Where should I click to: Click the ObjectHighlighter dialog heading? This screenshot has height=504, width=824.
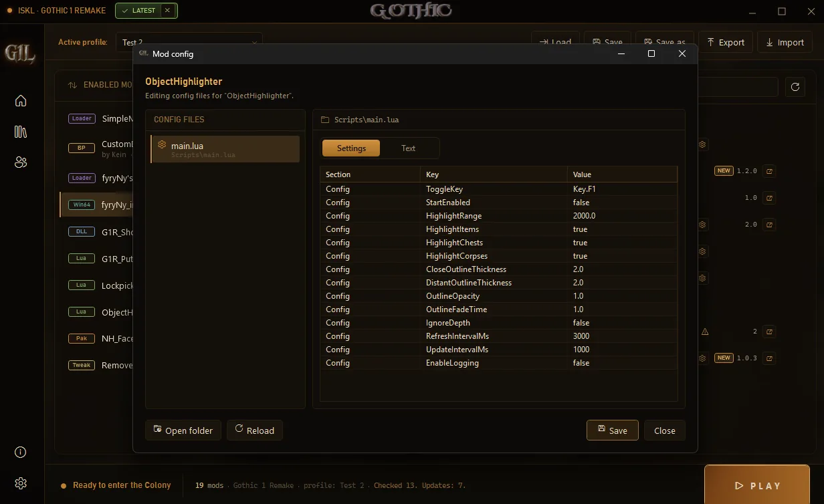[183, 82]
